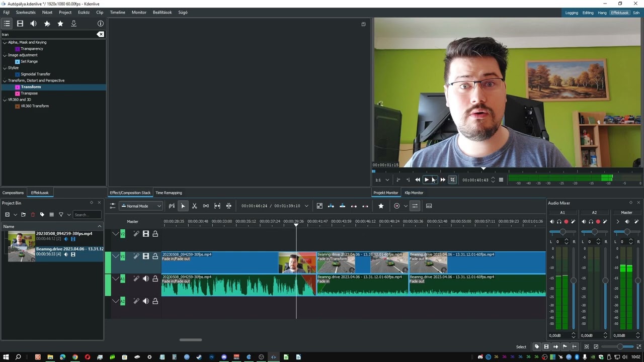Open the Szerkesztés menu
This screenshot has height=362, width=644.
(x=26, y=13)
